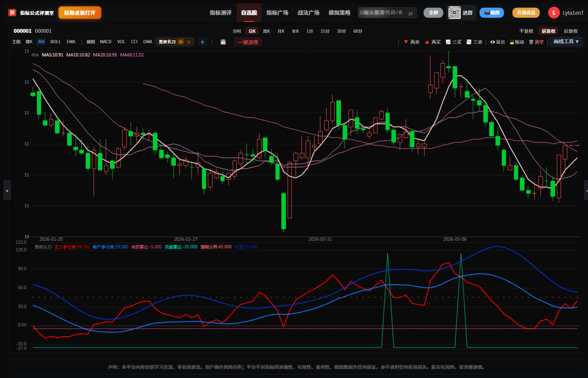The image size is (588, 378).
Task: Click the 散户参与度:29.080 legend value
Action: [110, 247]
